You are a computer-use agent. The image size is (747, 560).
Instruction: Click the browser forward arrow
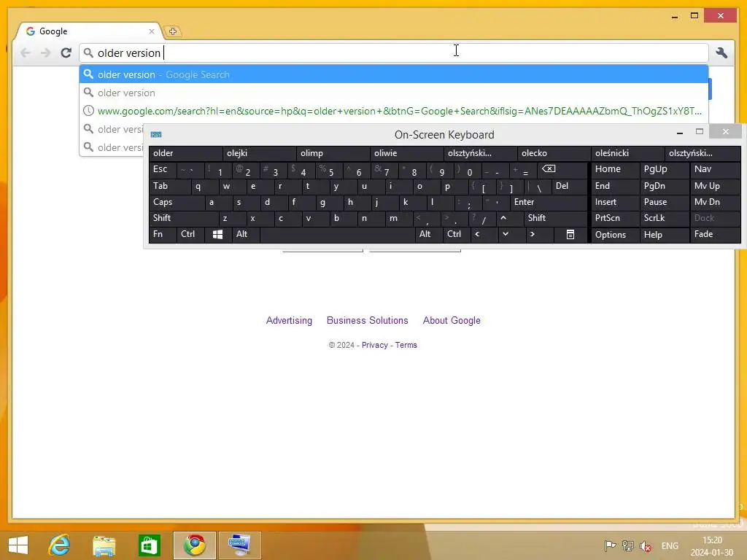coord(46,52)
